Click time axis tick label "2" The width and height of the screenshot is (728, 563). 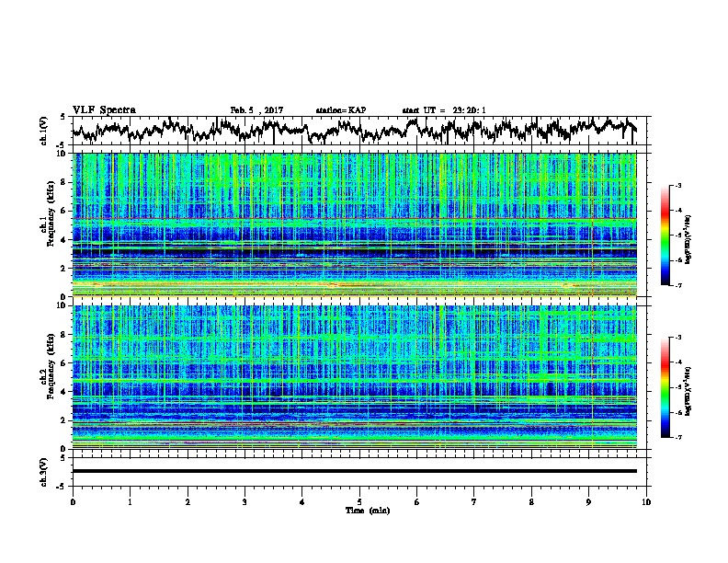point(188,502)
